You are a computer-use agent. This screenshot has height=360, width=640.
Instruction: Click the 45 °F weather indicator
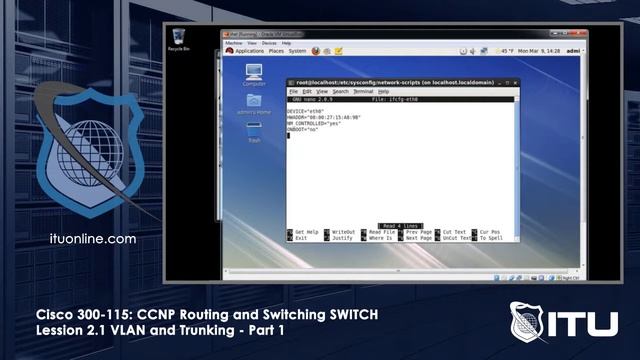click(504, 51)
